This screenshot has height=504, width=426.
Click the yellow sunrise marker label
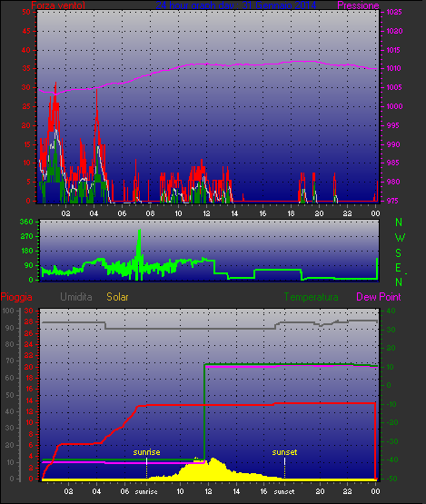(146, 452)
